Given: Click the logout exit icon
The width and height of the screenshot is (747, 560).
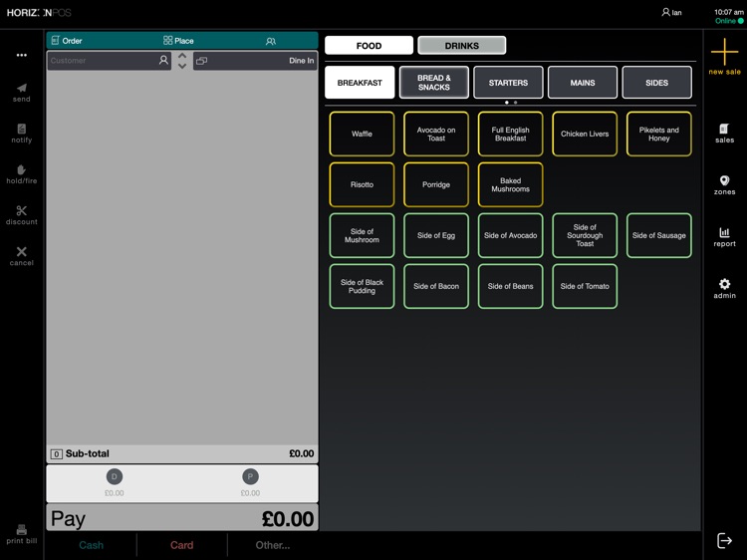Looking at the screenshot, I should [x=724, y=540].
